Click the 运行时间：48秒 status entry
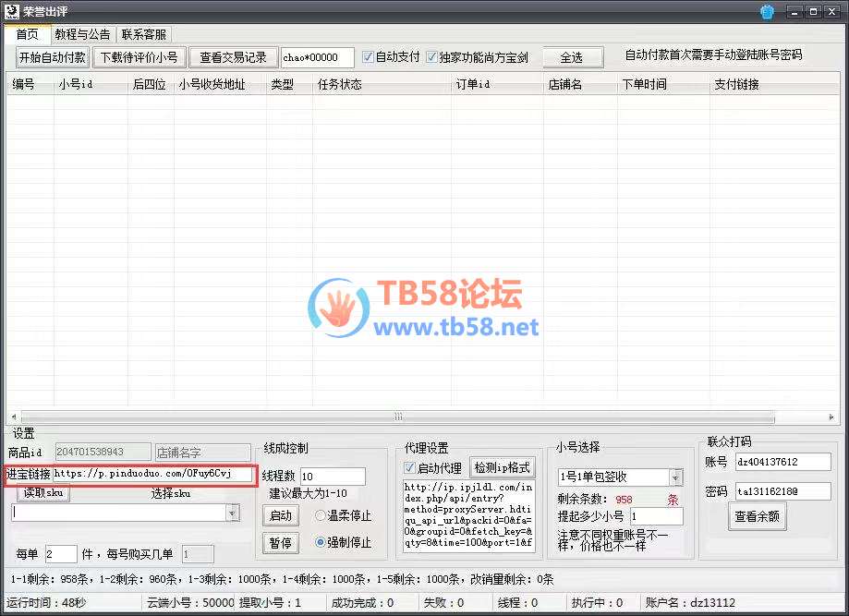The width and height of the screenshot is (849, 616). tap(46, 602)
